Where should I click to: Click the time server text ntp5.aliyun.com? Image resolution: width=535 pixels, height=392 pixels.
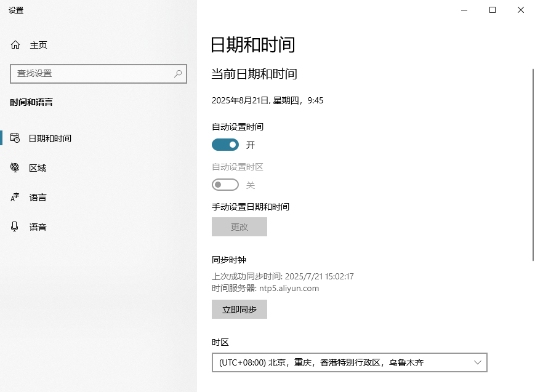(289, 288)
